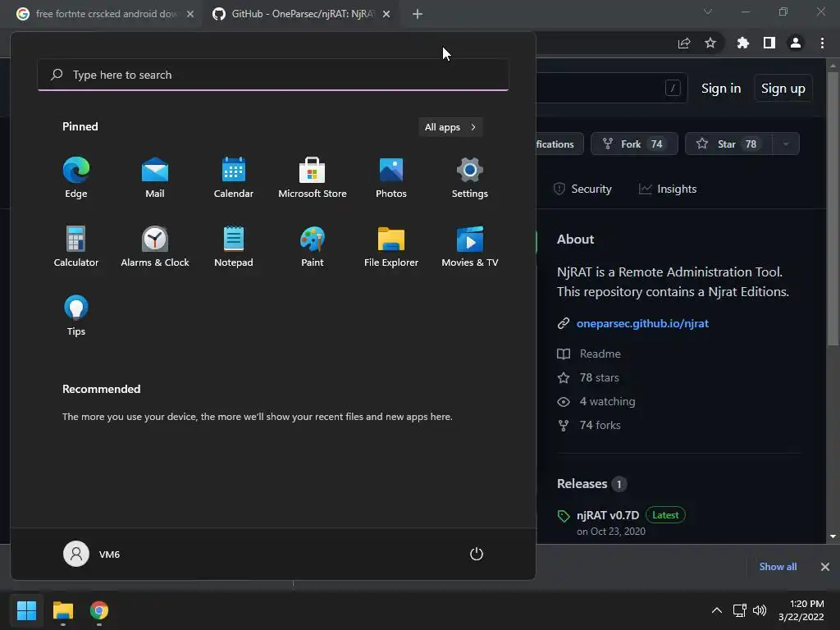Expand All apps list
840x630 pixels.
450,127
